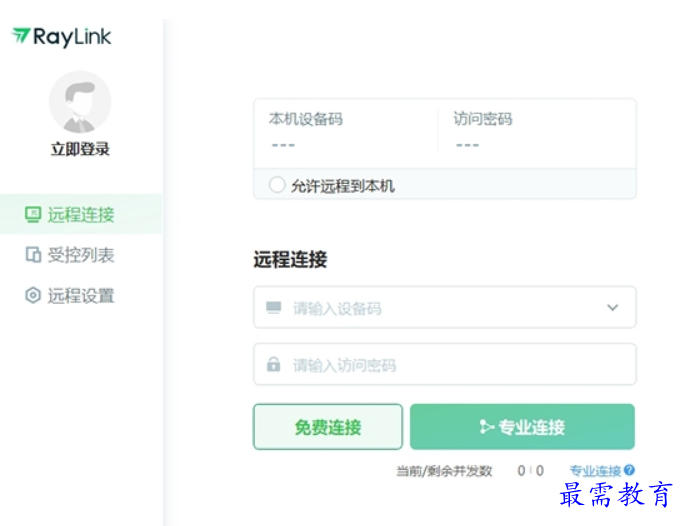Viewport: 681px width, 526px height.
Task: Click the 访问密码 label
Action: point(483,119)
